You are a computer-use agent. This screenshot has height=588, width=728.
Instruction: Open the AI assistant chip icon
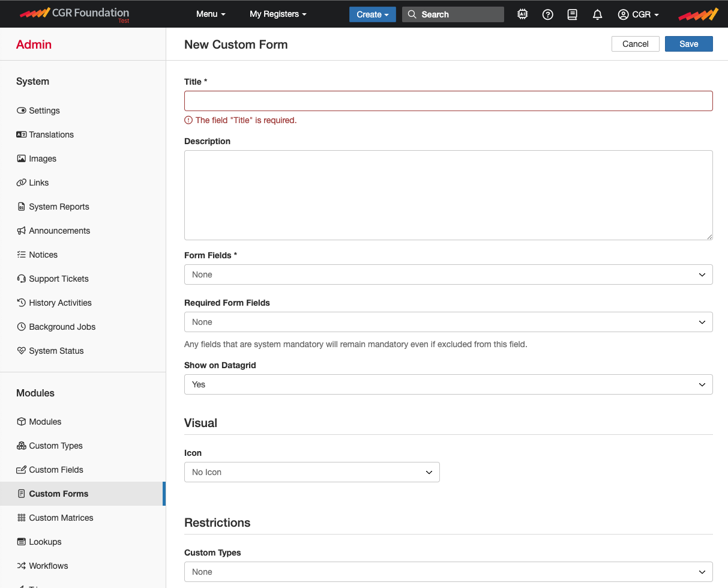(x=523, y=14)
